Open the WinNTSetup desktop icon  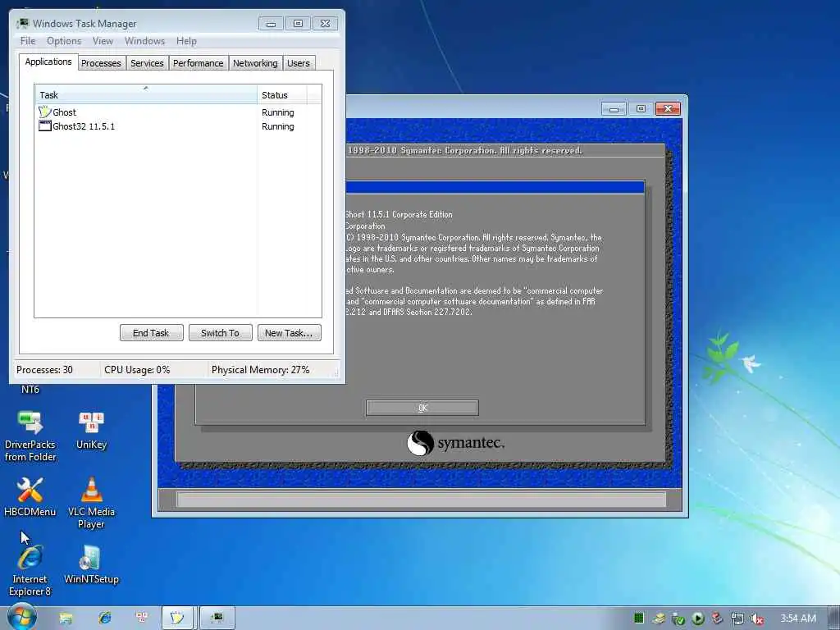click(91, 564)
